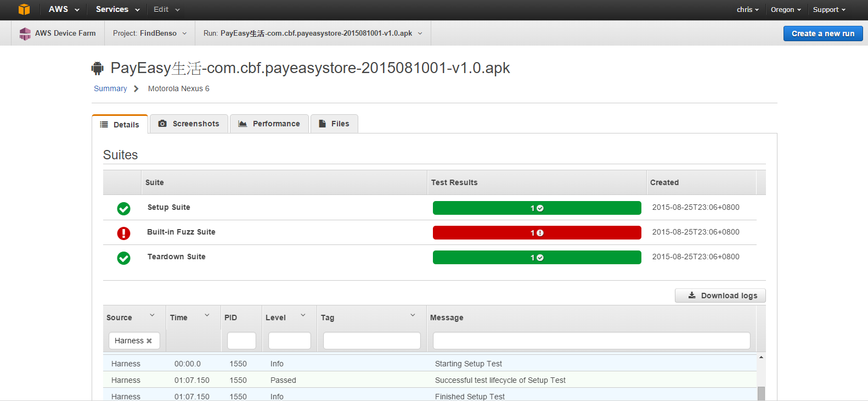The width and height of the screenshot is (868, 401).
Task: Click the Setup Suite created timestamp
Action: [x=696, y=207]
